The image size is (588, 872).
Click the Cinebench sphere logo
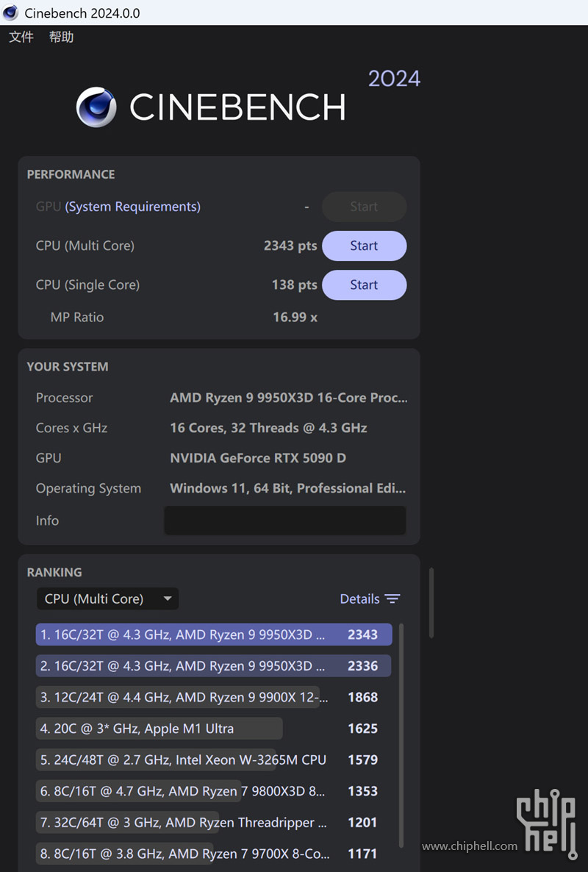coord(96,107)
